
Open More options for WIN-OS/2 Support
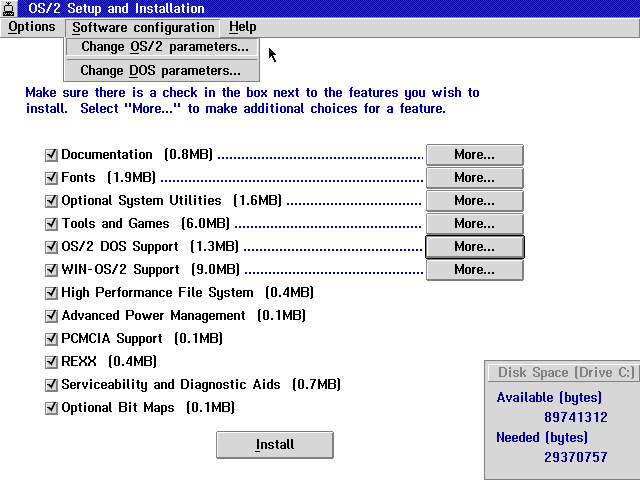475,270
